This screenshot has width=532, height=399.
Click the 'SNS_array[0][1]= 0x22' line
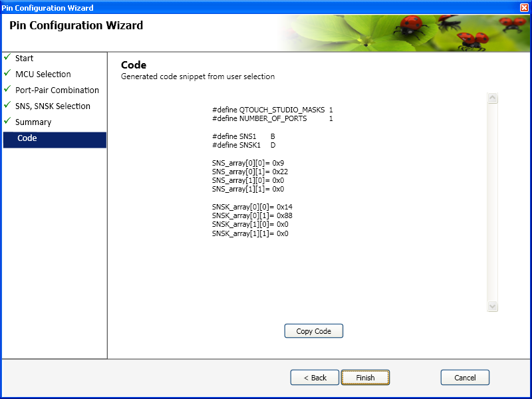click(x=250, y=172)
